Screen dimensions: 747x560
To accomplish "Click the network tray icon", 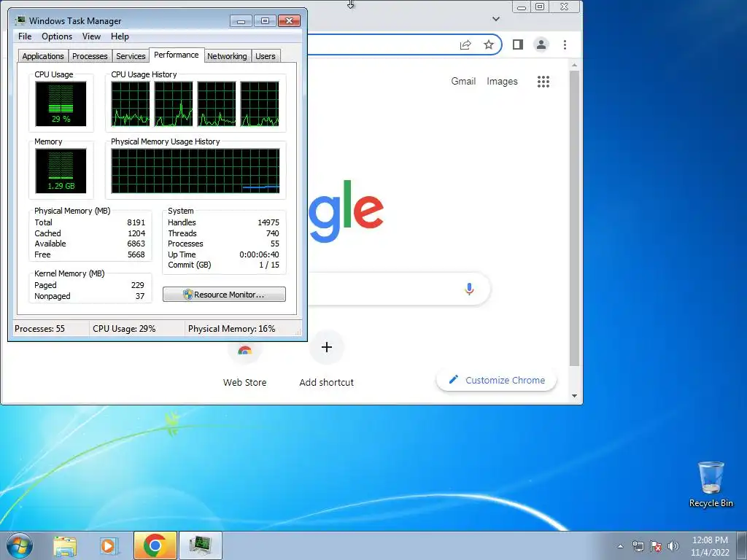I will 638,546.
